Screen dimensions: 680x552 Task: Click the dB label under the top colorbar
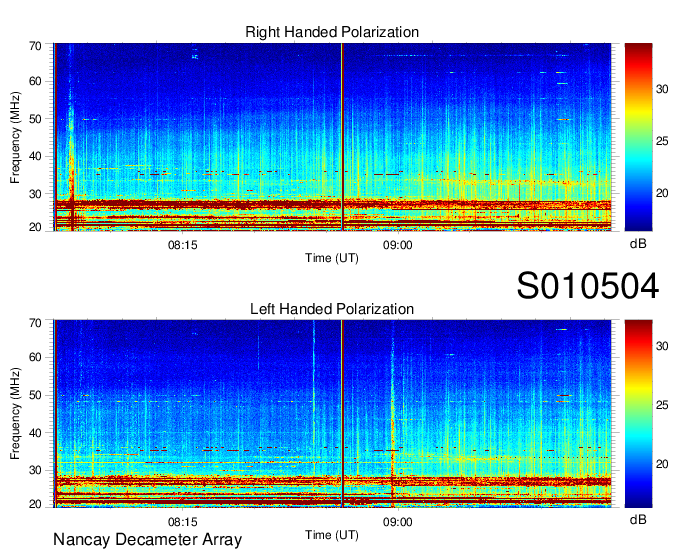[638, 244]
